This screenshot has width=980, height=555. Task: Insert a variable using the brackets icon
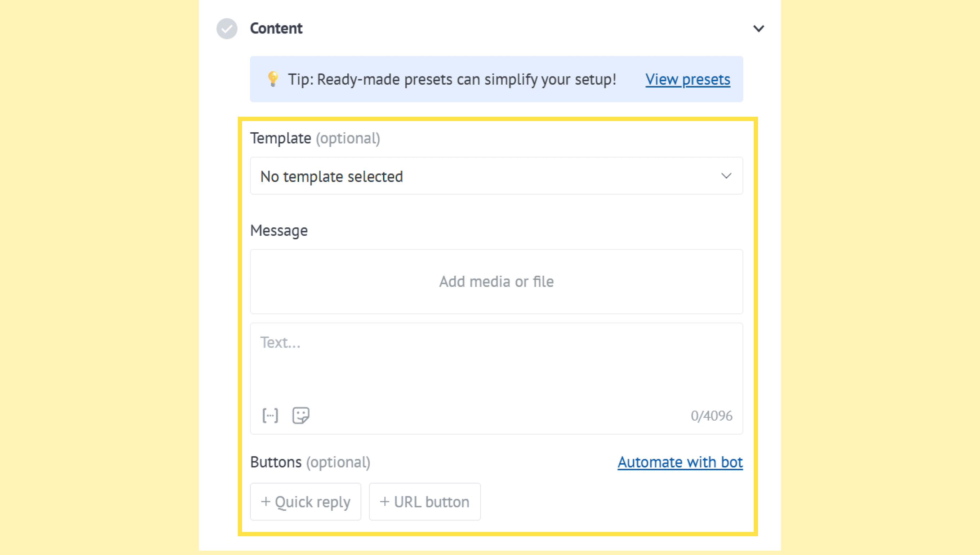coord(270,416)
